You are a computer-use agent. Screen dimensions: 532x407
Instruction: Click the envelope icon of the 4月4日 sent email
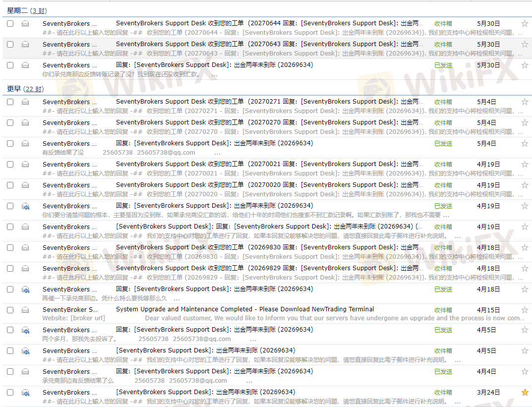[25, 371]
